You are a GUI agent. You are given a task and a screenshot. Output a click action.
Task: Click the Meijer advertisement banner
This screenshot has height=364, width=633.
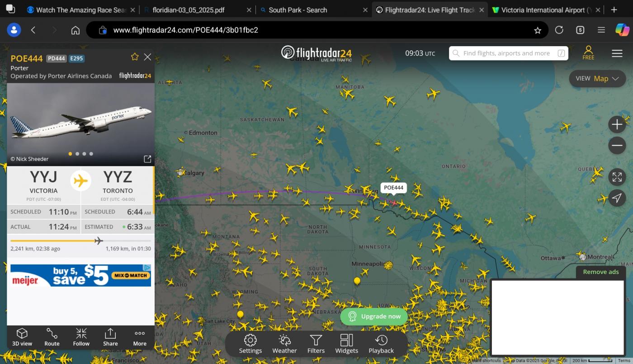pos(80,275)
